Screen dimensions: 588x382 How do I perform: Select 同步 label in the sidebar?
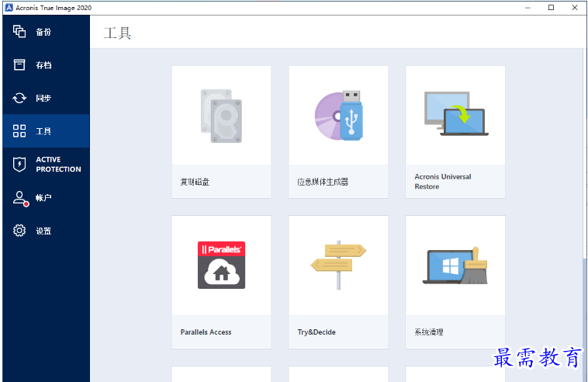point(43,98)
